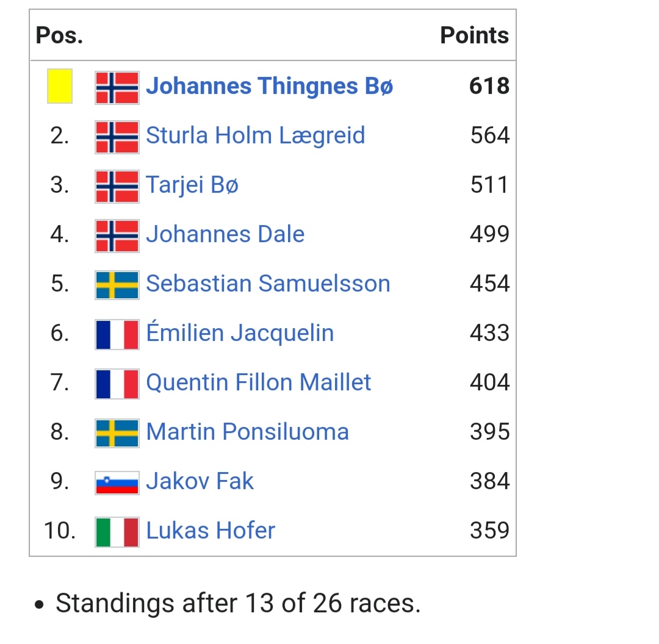The image size is (659, 644).
Task: Open the Sturla Holm Lægreid link
Action: pos(255,135)
